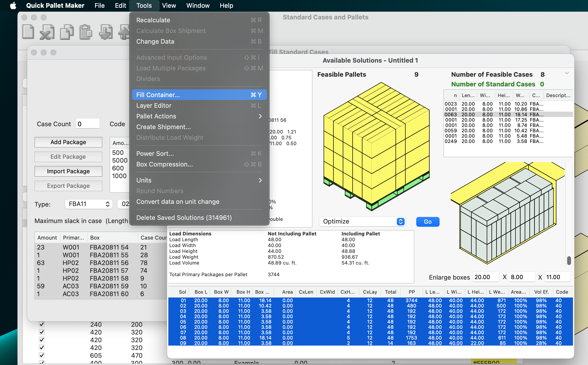Click the scrollbar thumb beside the case preview
This screenshot has width=588, height=365.
(x=569, y=261)
